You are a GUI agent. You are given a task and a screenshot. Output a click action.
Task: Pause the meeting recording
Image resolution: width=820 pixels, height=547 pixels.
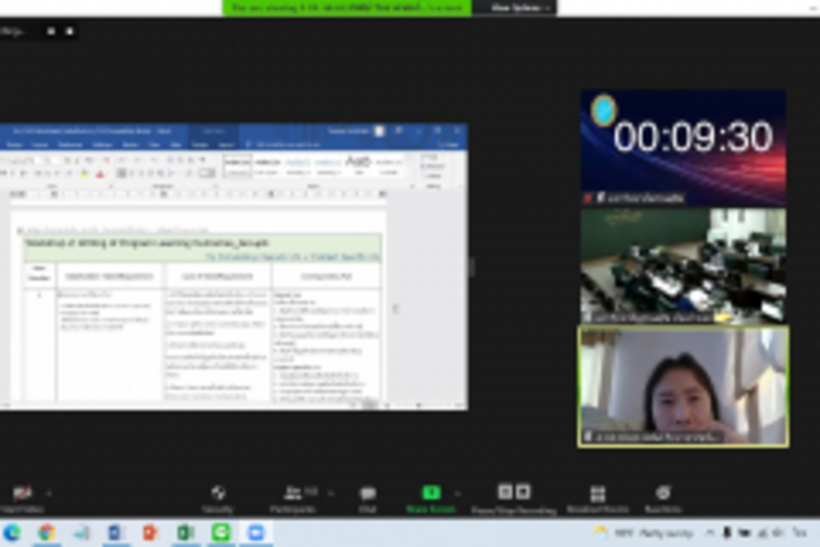pyautogui.click(x=505, y=492)
